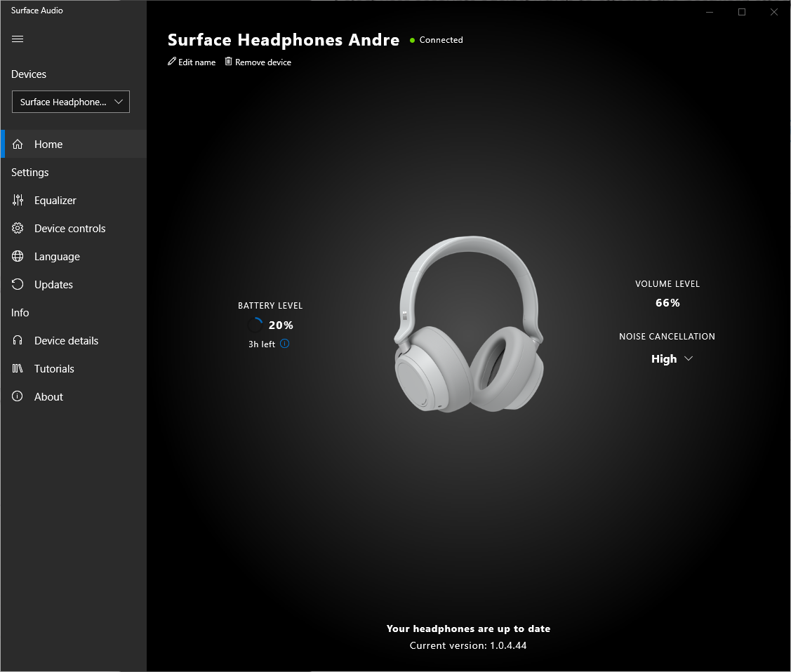Expand the Surface Headphones device dropdown
This screenshot has height=672, width=791.
71,102
